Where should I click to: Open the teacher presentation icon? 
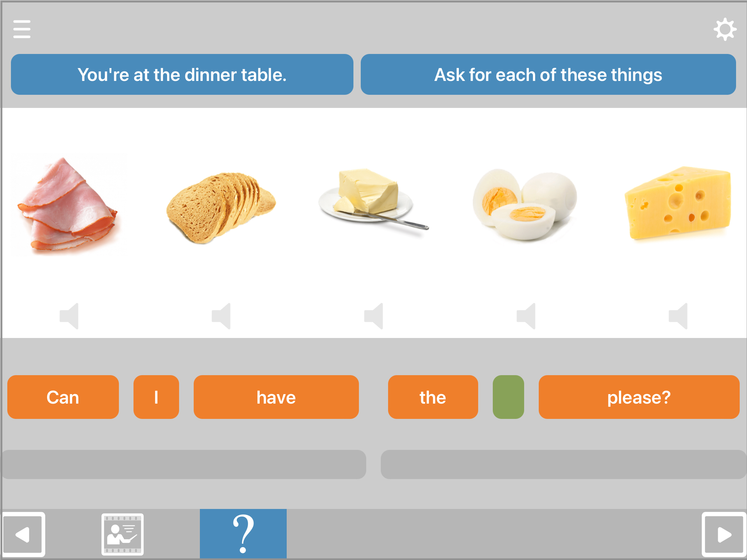pyautogui.click(x=123, y=534)
